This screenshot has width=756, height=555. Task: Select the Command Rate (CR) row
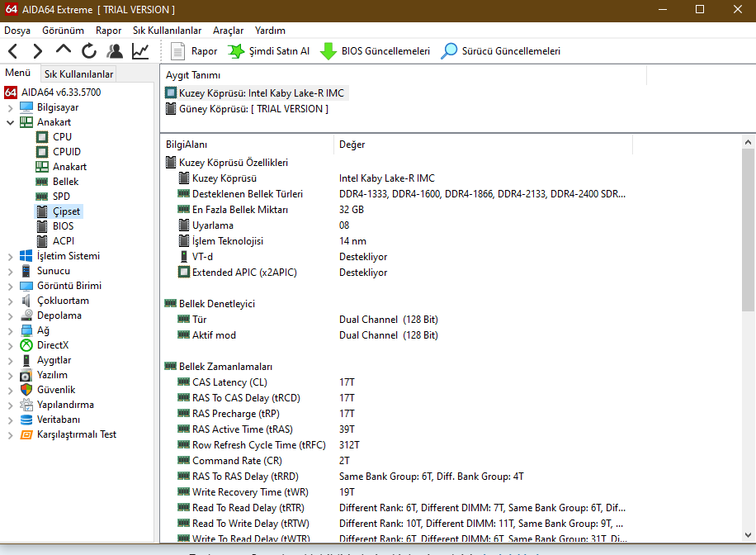tap(395, 460)
